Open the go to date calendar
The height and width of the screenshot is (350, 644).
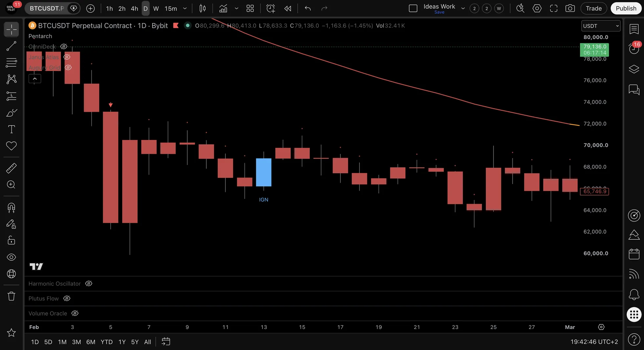166,342
